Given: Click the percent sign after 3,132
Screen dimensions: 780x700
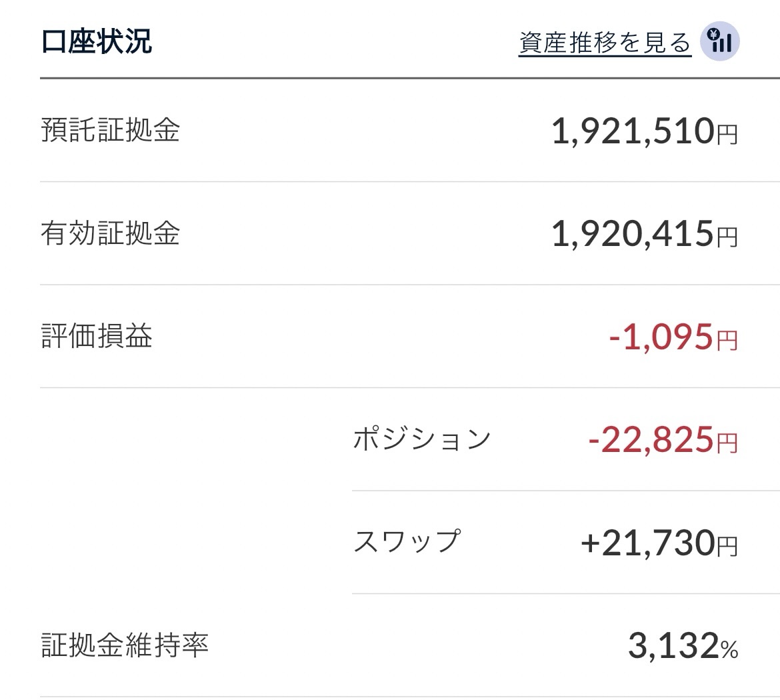Looking at the screenshot, I should tap(729, 649).
